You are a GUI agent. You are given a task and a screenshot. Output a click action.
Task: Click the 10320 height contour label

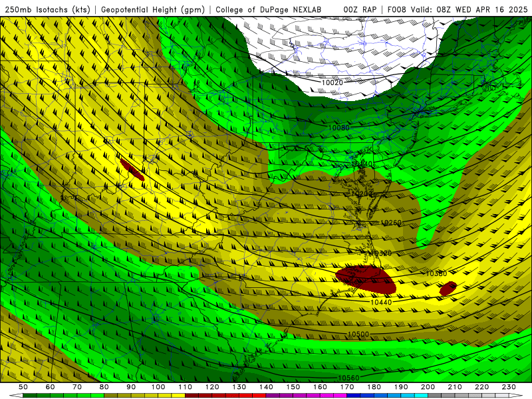click(381, 253)
